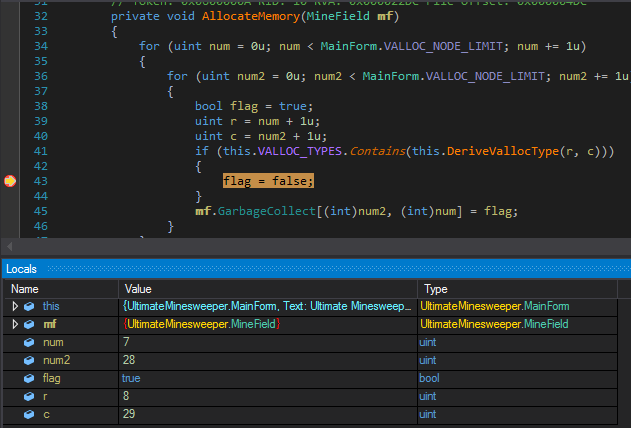Click the Name column header
The height and width of the screenshot is (428, 631).
61,289
